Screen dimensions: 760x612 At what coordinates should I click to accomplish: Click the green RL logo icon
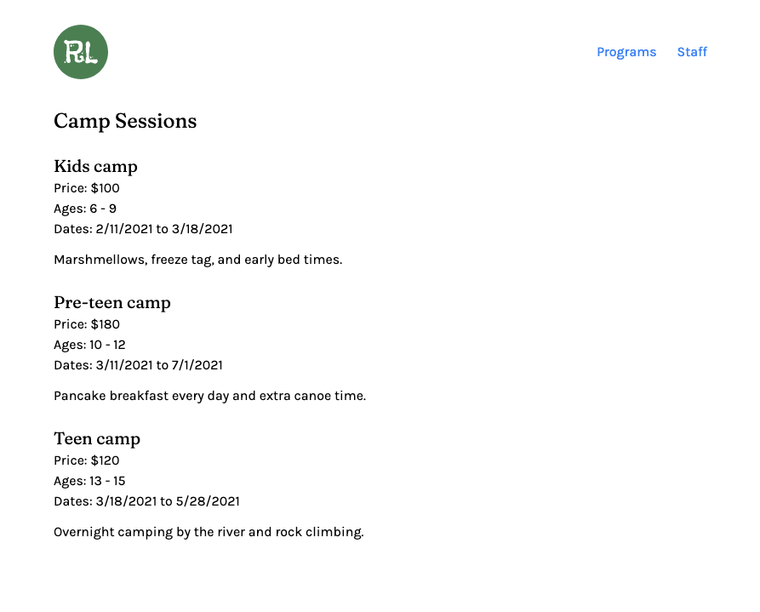coord(80,52)
